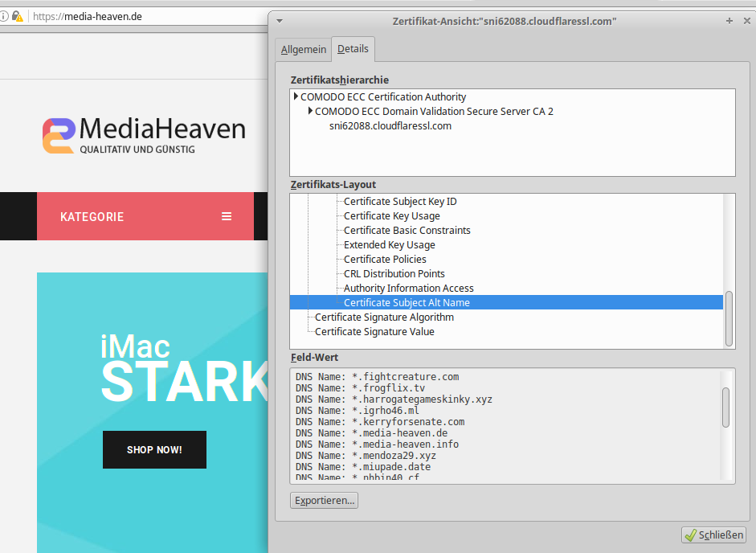Click DNS Name *.media-heaven.de line
756x553 pixels.
coord(371,433)
